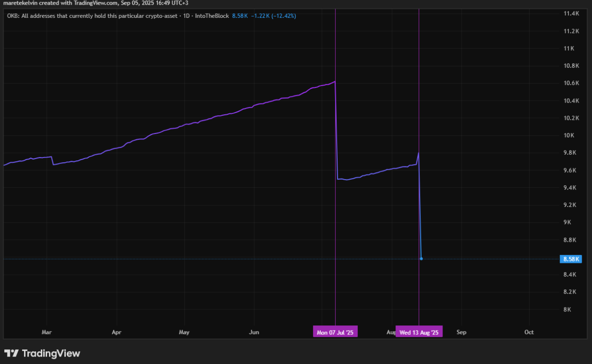Viewport: 592px width, 364px height.
Task: Click the Mar label on the time axis
Action: (47, 332)
